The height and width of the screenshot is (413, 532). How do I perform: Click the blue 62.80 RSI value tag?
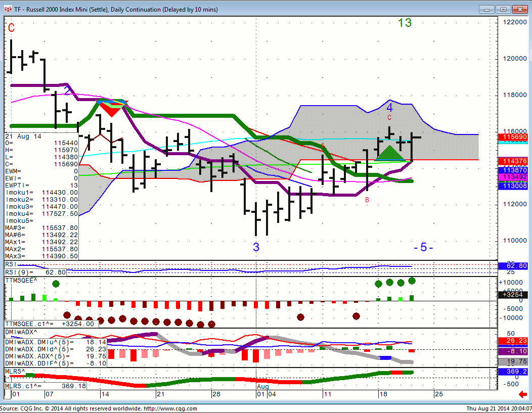pyautogui.click(x=513, y=266)
